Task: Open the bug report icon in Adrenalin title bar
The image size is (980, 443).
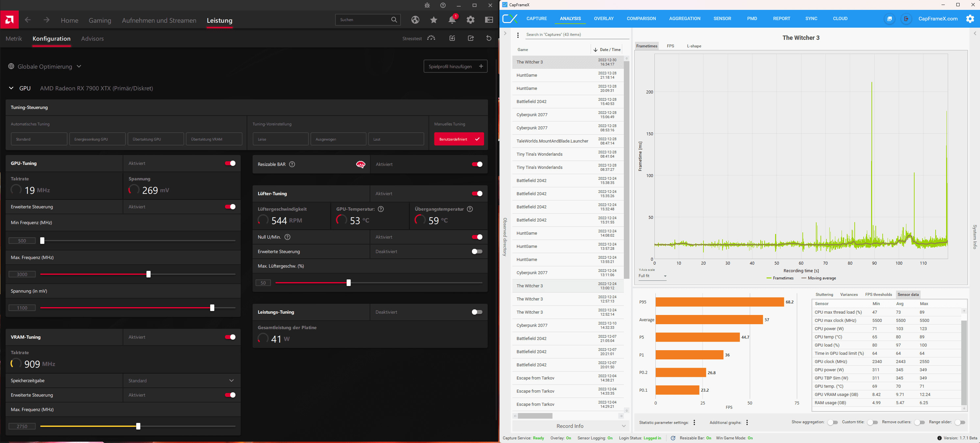Action: click(427, 5)
